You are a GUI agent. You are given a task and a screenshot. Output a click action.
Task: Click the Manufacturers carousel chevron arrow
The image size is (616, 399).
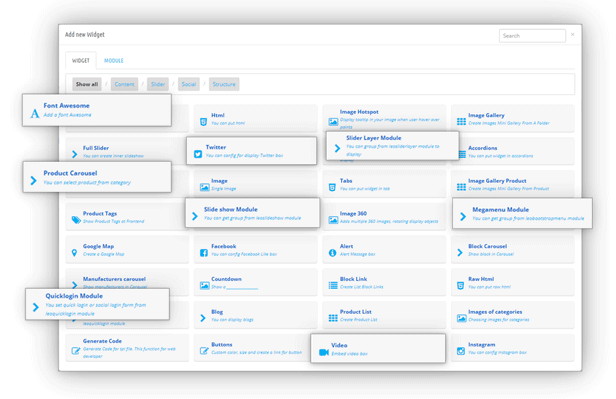(x=74, y=284)
